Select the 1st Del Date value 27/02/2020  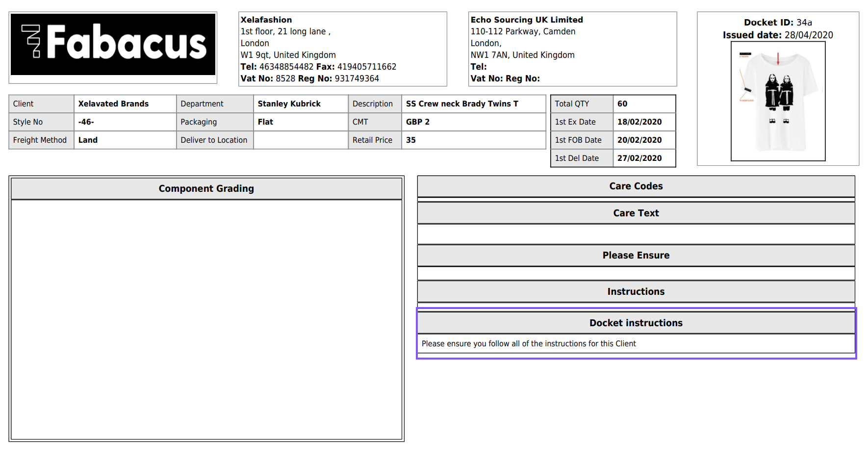[639, 158]
